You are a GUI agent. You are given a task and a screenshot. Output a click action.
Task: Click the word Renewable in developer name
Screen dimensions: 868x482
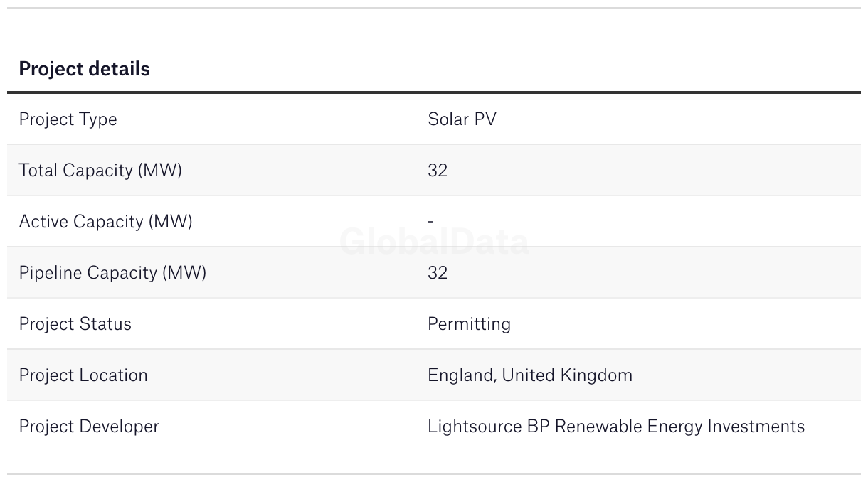(598, 427)
